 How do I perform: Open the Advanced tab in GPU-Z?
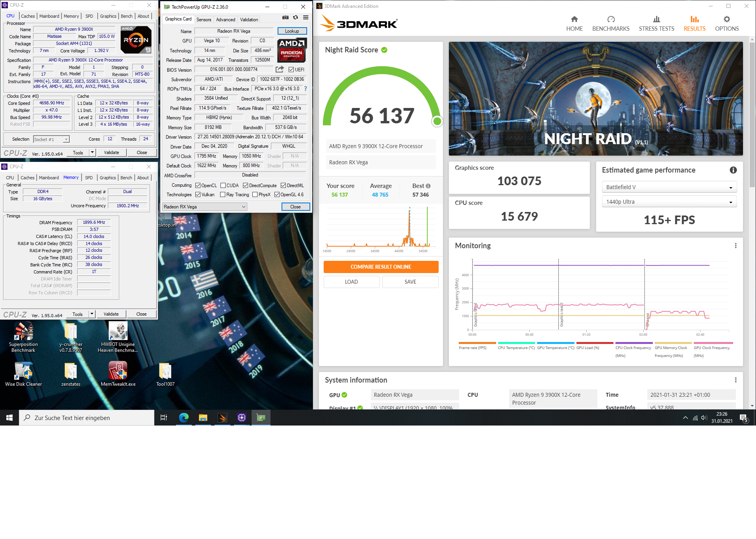(226, 20)
